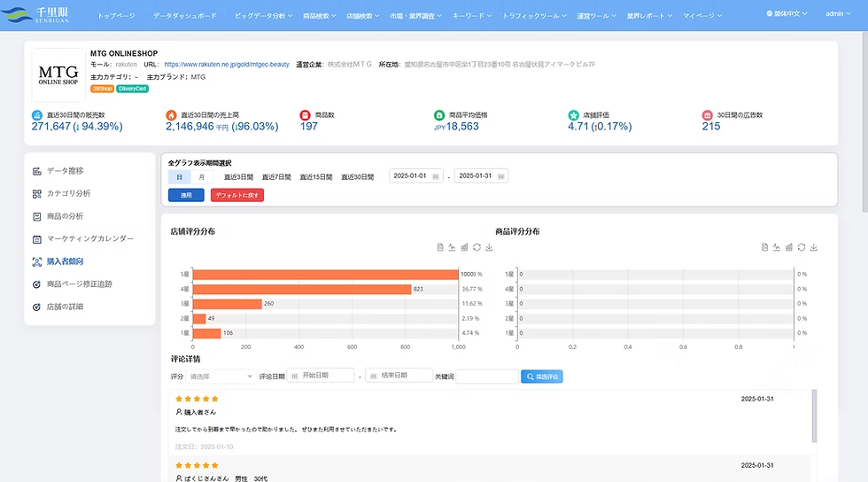Switch 店舗評分分布 chart to line view
This screenshot has width=868, height=482.
pos(452,247)
